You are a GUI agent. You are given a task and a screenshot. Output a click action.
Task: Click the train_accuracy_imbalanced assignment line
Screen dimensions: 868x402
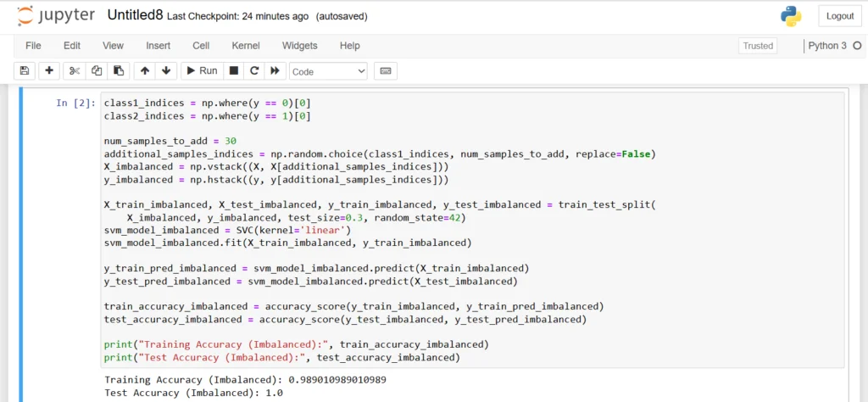(x=353, y=306)
